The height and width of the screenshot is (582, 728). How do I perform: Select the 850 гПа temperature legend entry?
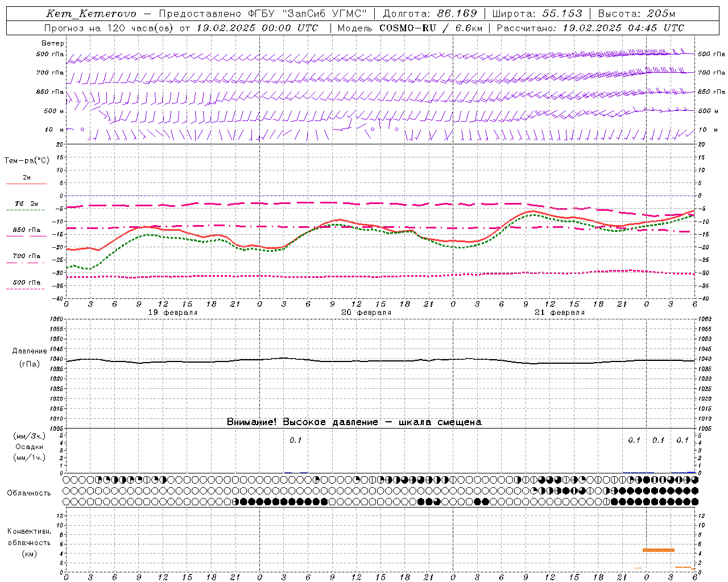[26, 232]
